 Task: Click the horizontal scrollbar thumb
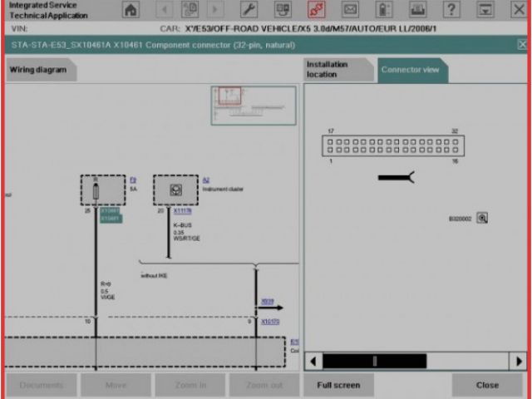coord(374,362)
